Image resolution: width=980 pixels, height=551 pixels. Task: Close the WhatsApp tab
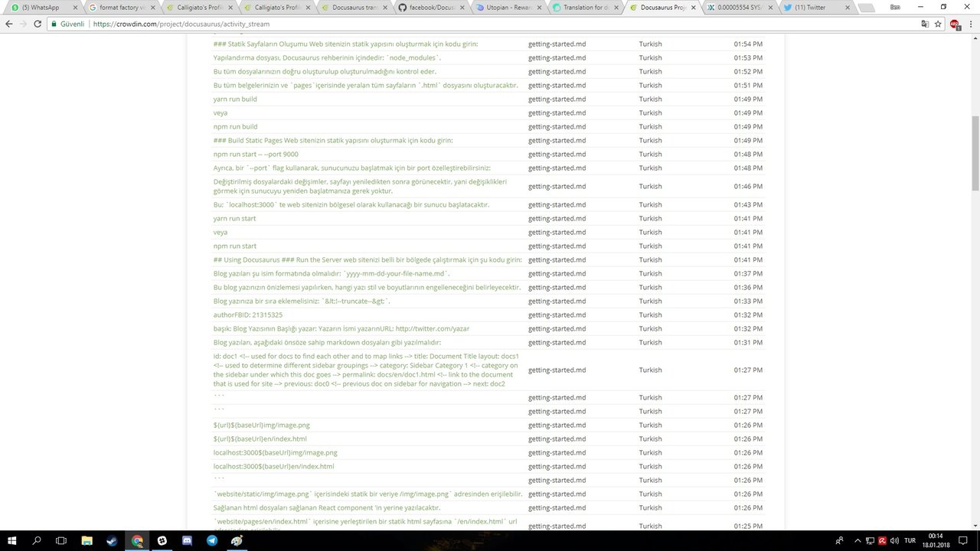coord(73,8)
